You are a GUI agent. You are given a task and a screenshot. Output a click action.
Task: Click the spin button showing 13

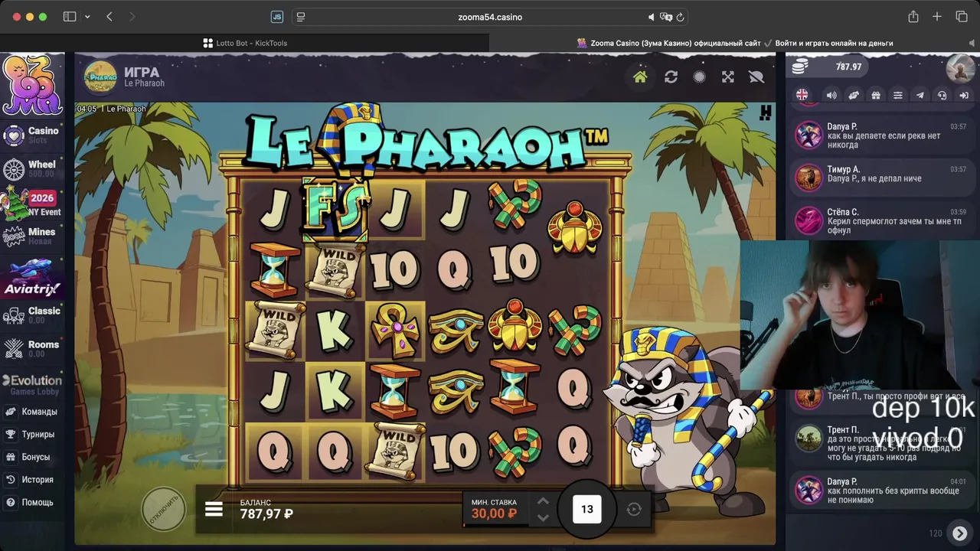point(587,509)
